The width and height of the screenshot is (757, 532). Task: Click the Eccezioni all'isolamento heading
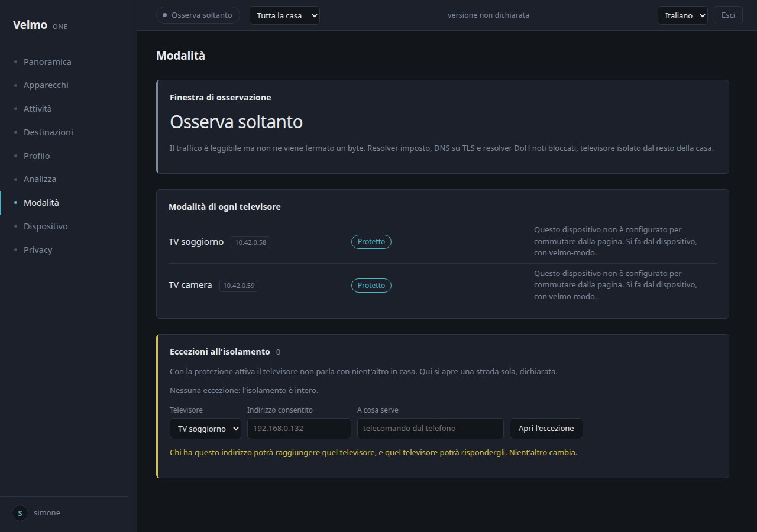220,352
